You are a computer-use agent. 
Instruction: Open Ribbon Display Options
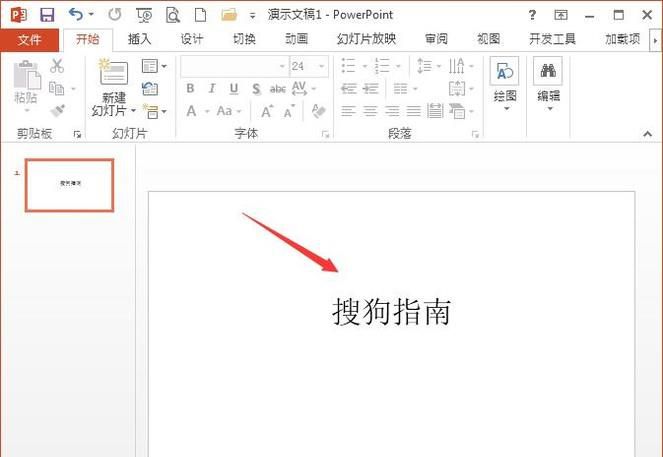tap(561, 16)
